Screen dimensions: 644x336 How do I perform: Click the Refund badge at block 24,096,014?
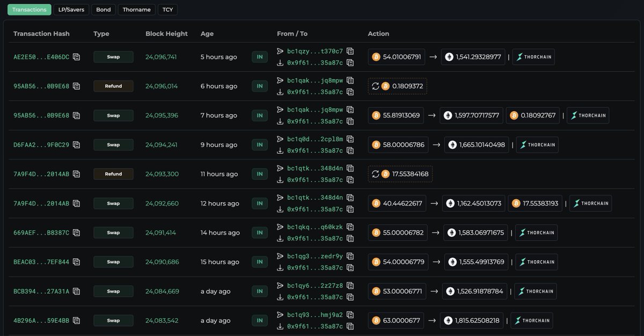click(113, 86)
